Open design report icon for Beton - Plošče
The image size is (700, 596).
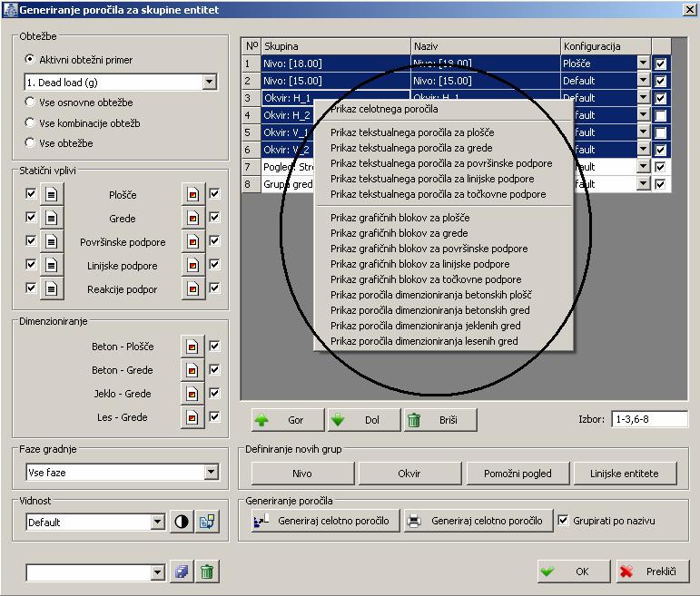[192, 347]
